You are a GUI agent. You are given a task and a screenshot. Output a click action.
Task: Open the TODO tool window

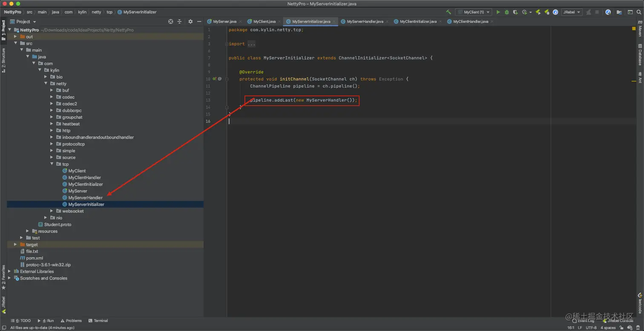tap(21, 321)
